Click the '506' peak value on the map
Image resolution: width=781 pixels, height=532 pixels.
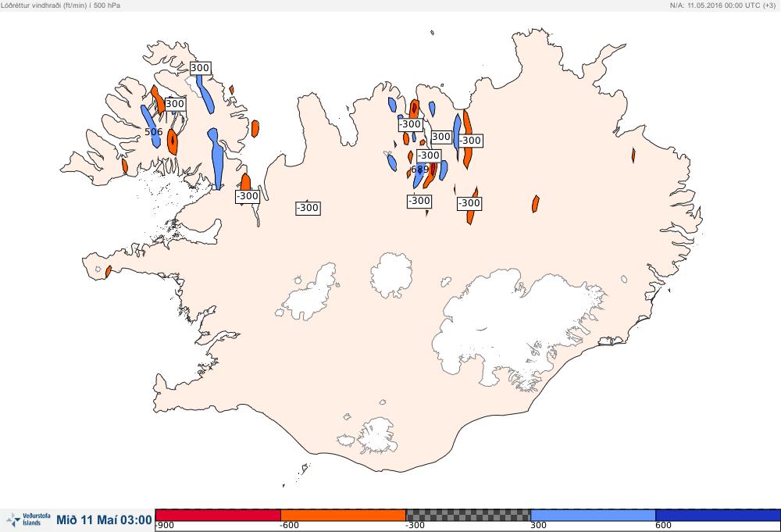153,131
